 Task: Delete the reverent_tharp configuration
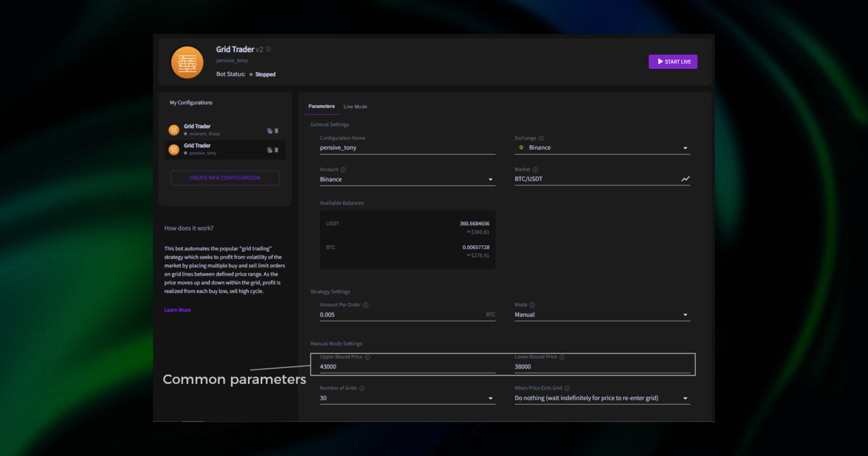276,131
